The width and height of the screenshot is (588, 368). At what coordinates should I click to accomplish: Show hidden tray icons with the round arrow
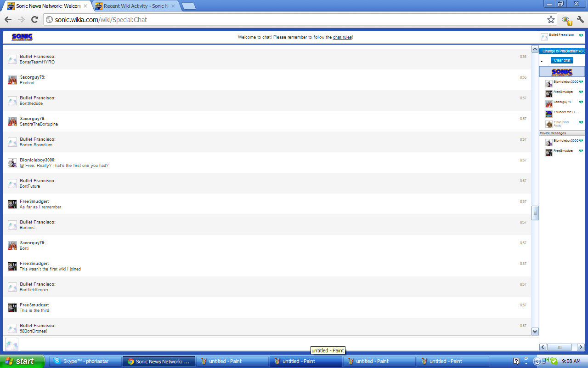pyautogui.click(x=537, y=361)
